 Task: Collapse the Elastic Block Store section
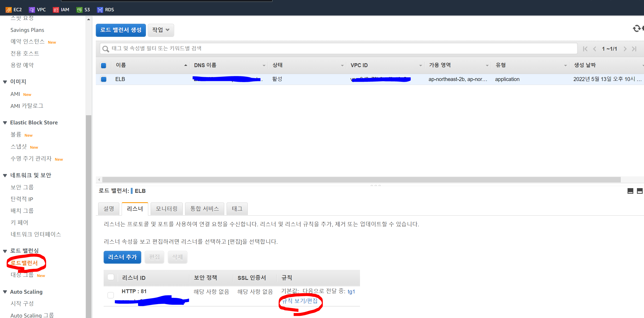click(5, 123)
